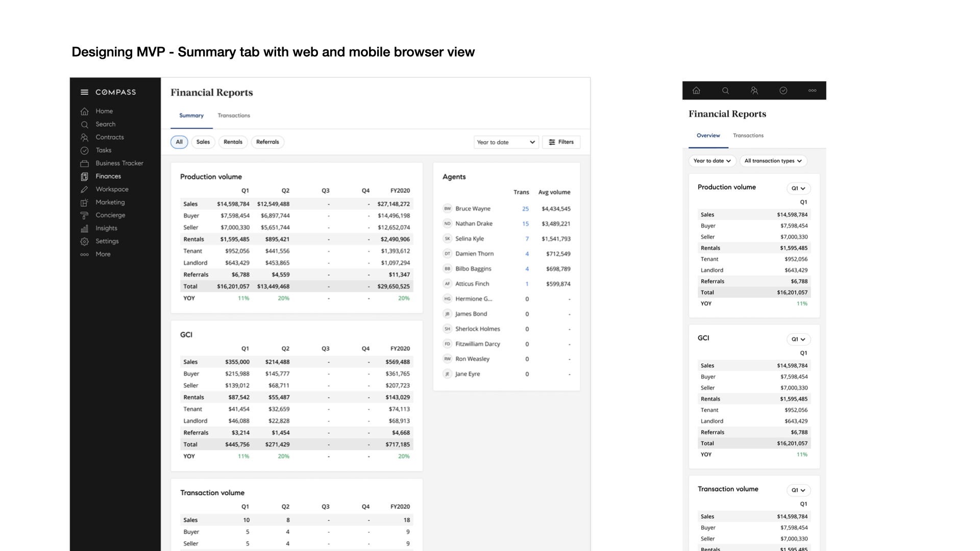Click the hamburger menu next to COMPASS logo
This screenshot has width=980, height=551.
click(84, 92)
